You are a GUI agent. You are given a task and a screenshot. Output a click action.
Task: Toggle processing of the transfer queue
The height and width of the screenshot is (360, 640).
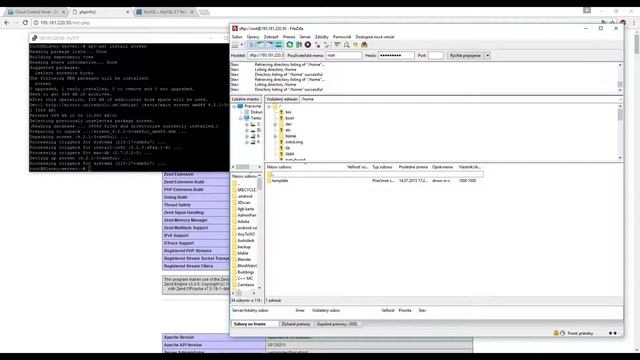(x=299, y=45)
